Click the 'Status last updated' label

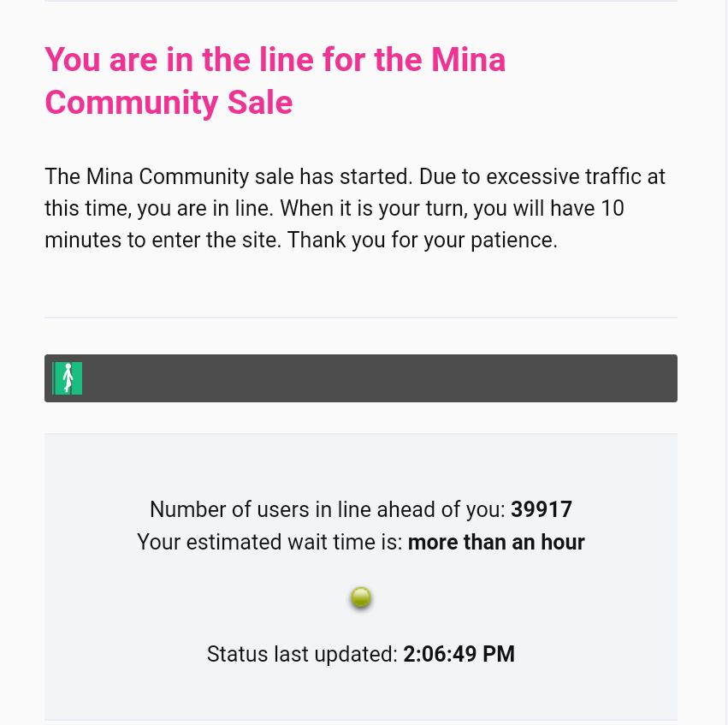pos(302,654)
